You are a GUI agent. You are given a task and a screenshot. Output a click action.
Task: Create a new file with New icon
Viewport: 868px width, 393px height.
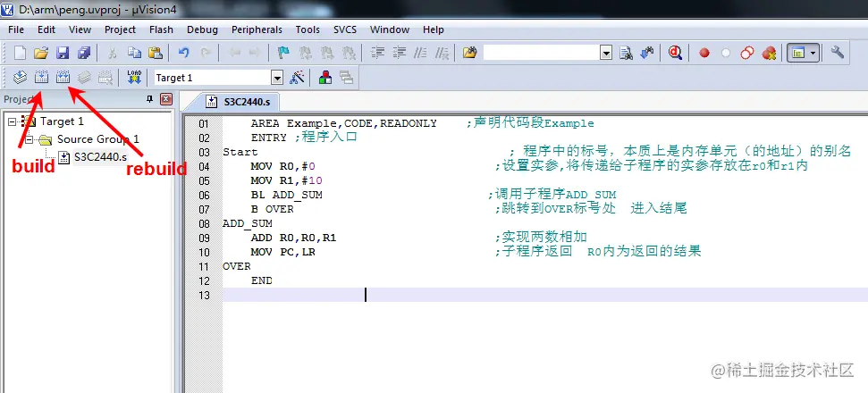(20, 53)
